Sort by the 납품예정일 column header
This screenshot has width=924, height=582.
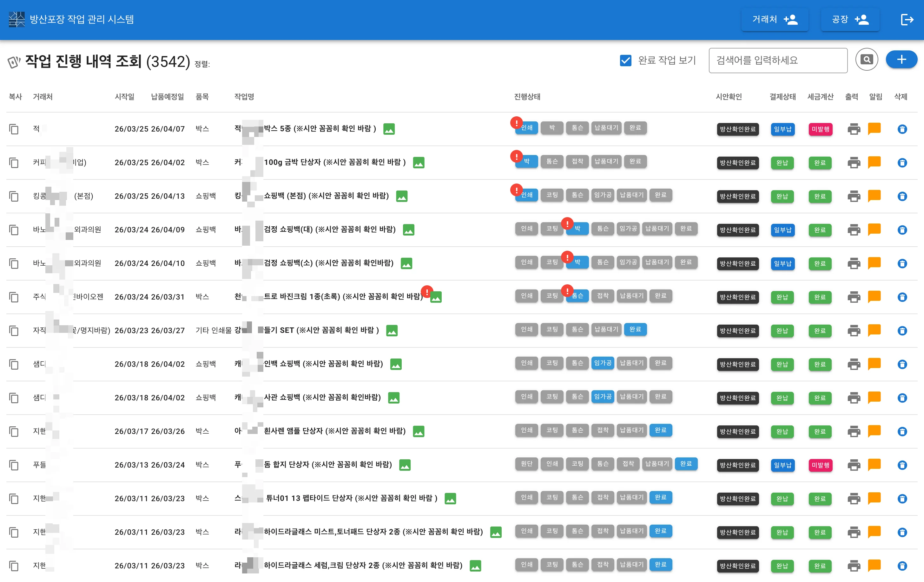point(167,97)
